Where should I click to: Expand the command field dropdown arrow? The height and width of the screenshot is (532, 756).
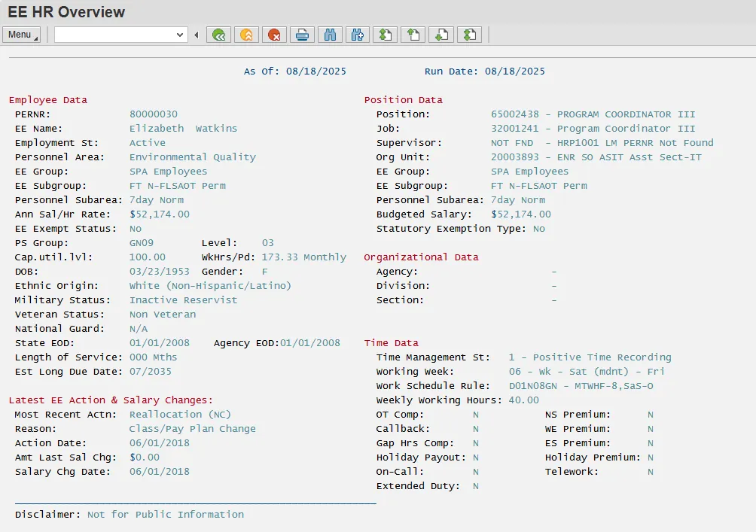coord(180,35)
